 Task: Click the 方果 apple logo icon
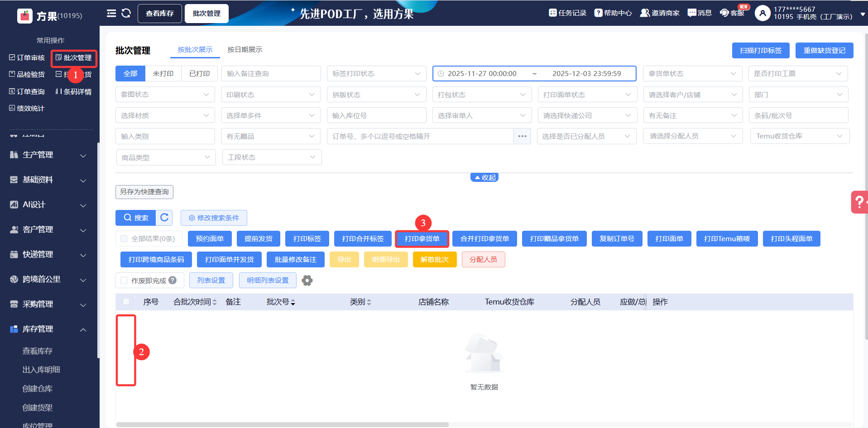[x=25, y=16]
